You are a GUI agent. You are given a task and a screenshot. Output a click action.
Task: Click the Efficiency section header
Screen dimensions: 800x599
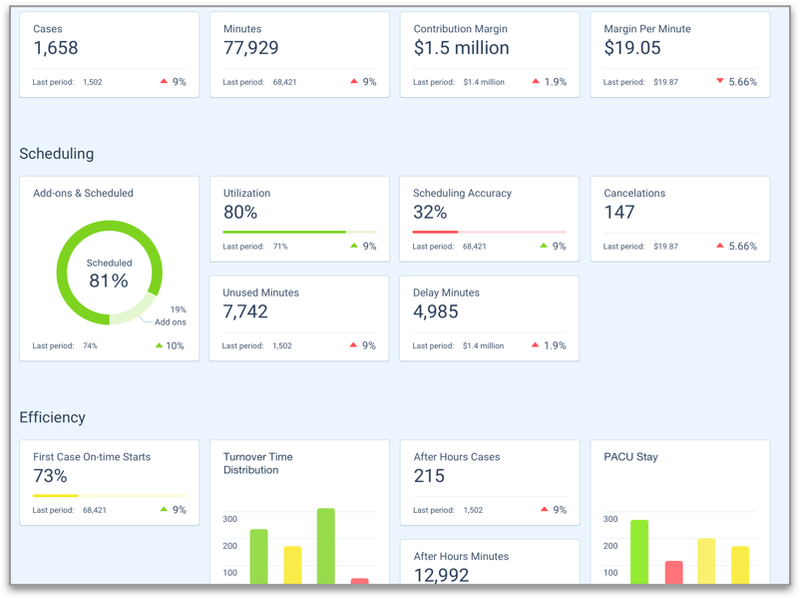[x=52, y=417]
